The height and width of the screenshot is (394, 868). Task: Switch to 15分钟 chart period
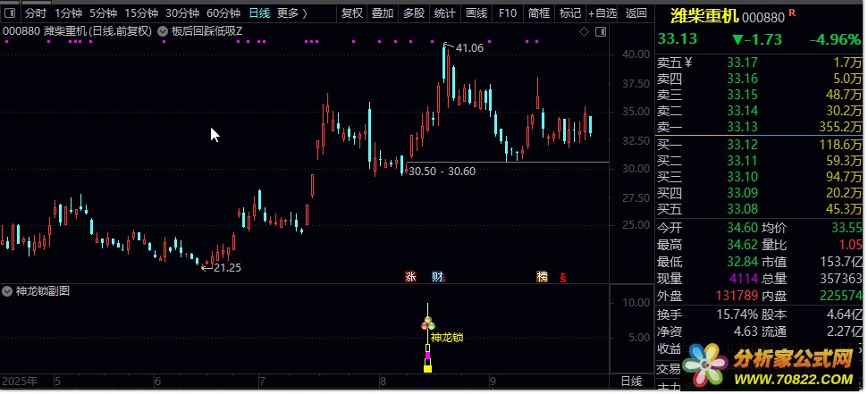(x=141, y=13)
